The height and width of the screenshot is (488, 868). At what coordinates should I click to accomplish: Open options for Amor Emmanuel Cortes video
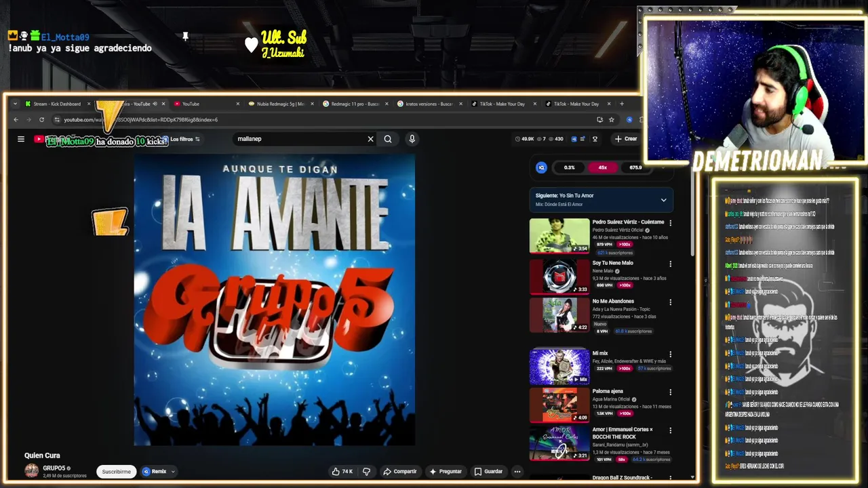[x=671, y=430]
